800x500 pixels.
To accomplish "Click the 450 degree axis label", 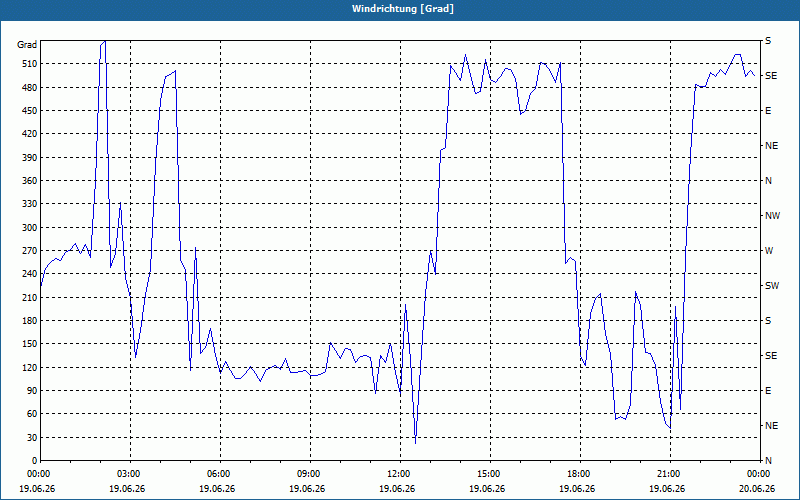I will tap(29, 111).
